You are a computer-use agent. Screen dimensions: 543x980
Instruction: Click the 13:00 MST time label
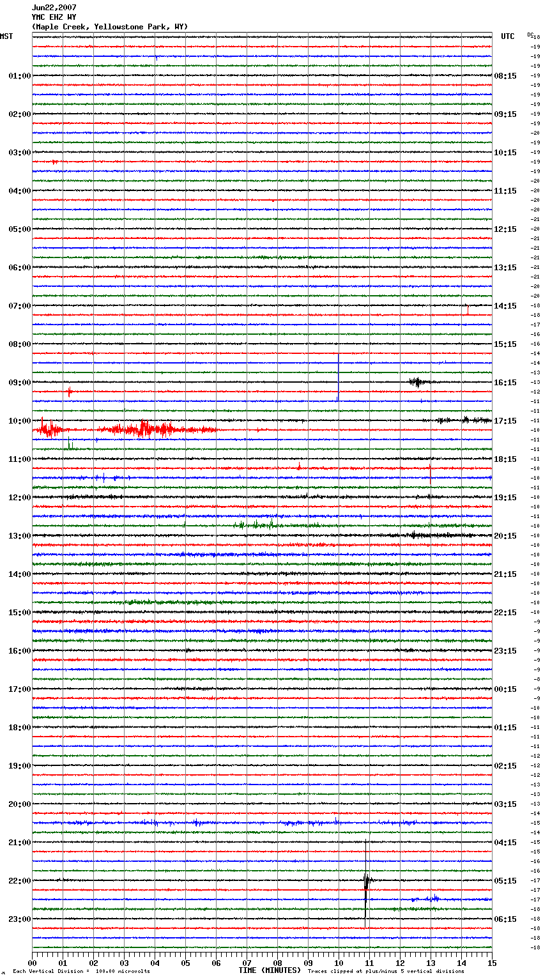pyautogui.click(x=20, y=536)
